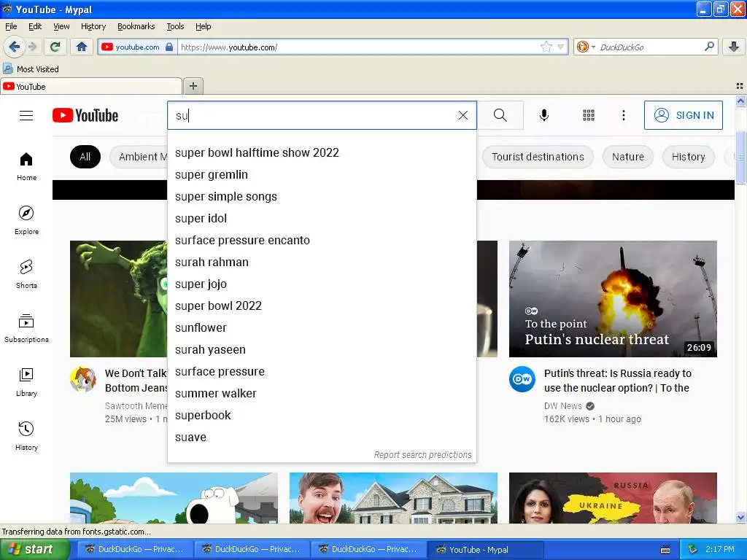Open the DuckDuckGo search engine selector
747x560 pixels.
click(586, 47)
